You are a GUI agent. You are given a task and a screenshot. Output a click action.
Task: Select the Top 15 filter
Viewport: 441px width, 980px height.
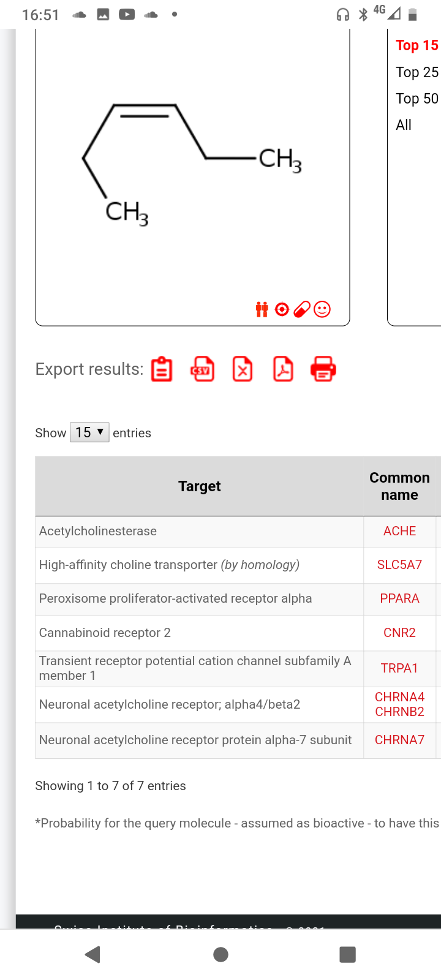[x=417, y=45]
